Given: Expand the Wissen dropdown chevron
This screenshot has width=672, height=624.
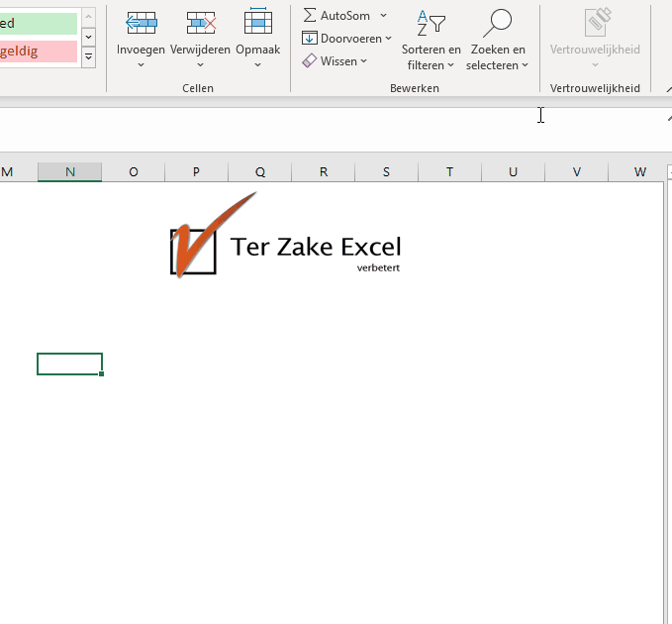Looking at the screenshot, I should tap(364, 60).
